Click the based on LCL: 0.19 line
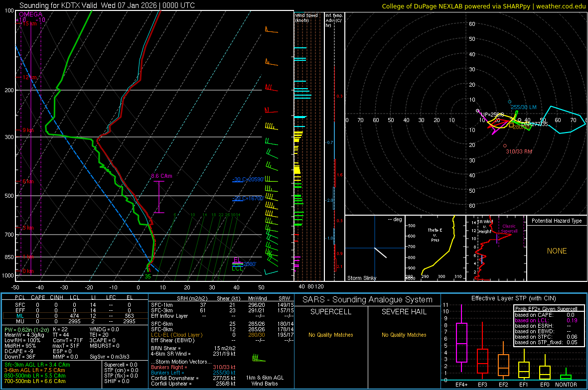Image resolution: width=588 pixels, height=390 pixels. [546, 320]
